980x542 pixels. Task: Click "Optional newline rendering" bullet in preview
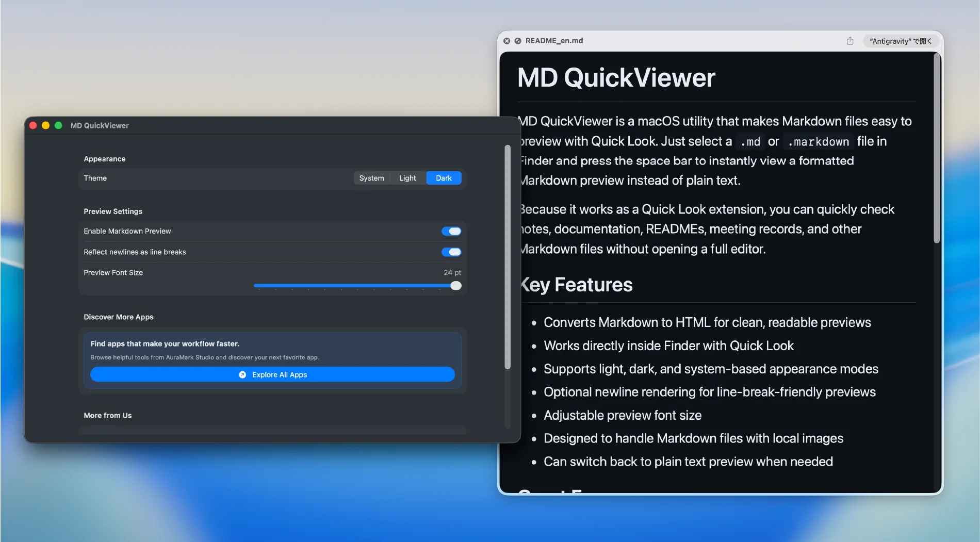[x=710, y=392]
